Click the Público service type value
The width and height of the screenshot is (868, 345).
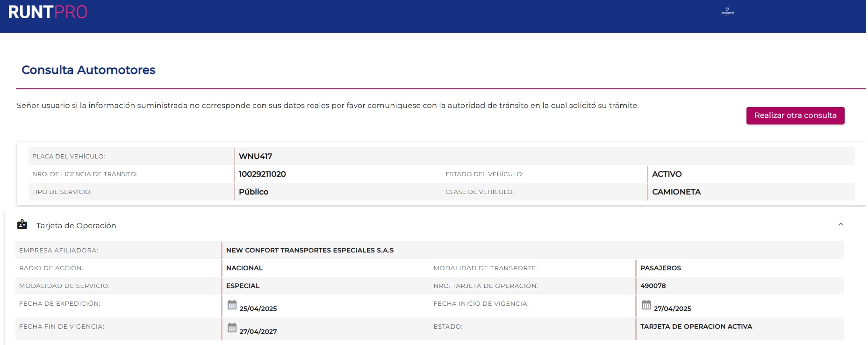tap(253, 192)
